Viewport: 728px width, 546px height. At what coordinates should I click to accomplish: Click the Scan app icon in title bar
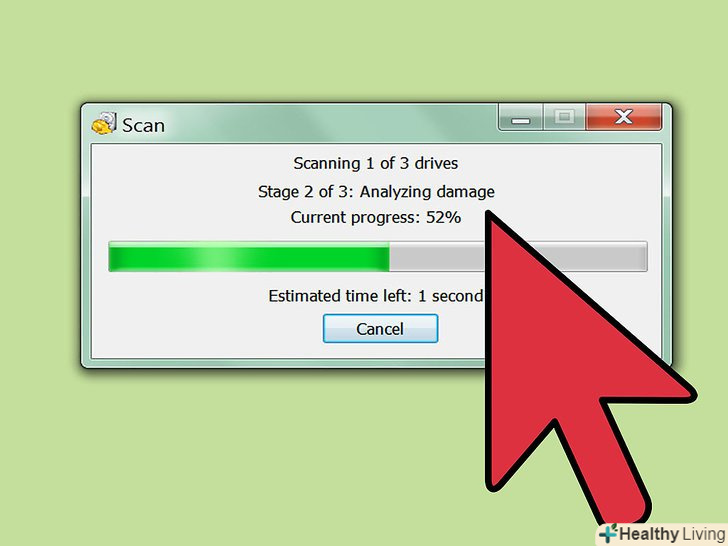[104, 124]
